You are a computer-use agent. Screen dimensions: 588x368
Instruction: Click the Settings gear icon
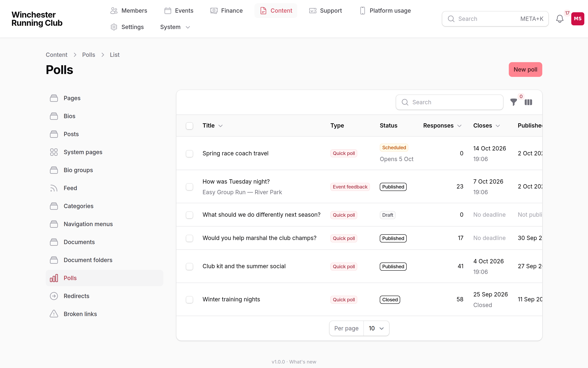tap(114, 27)
